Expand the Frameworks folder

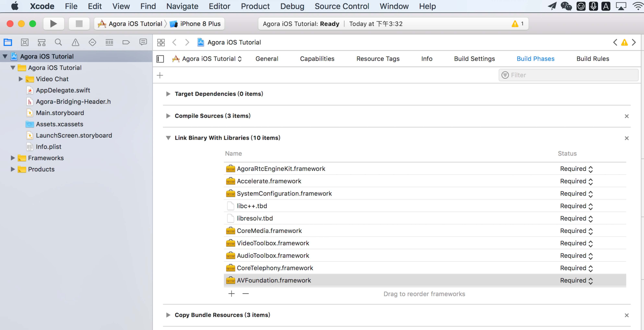tap(13, 158)
